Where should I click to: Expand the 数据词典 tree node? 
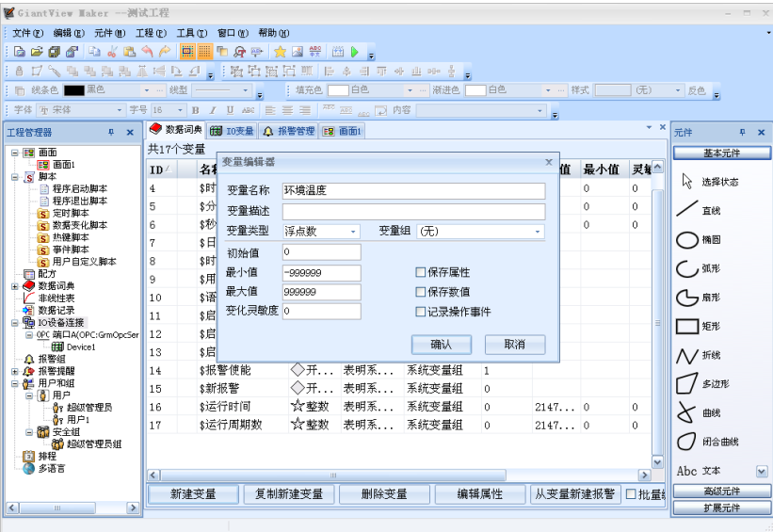click(15, 286)
